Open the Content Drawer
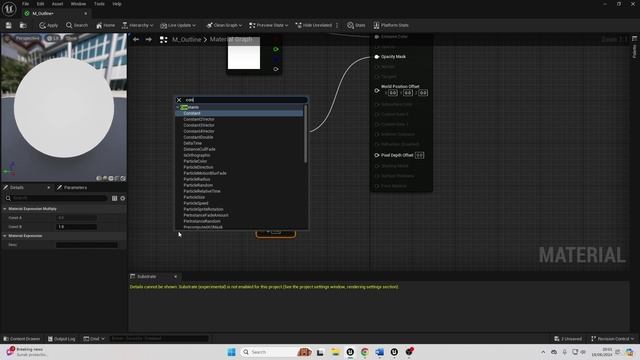Image resolution: width=640 pixels, height=360 pixels. click(x=22, y=339)
